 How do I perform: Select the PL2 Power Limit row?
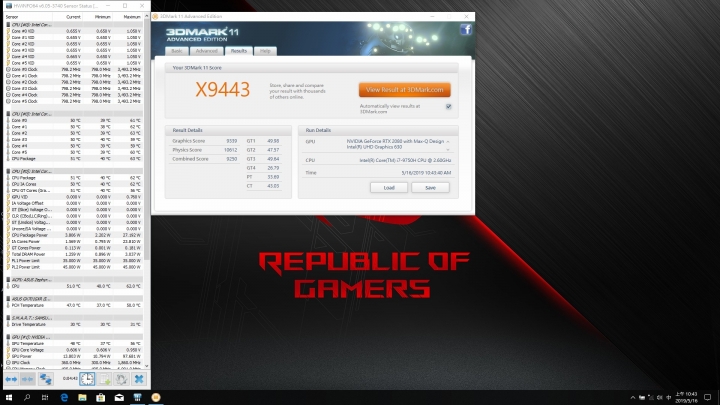[74, 267]
